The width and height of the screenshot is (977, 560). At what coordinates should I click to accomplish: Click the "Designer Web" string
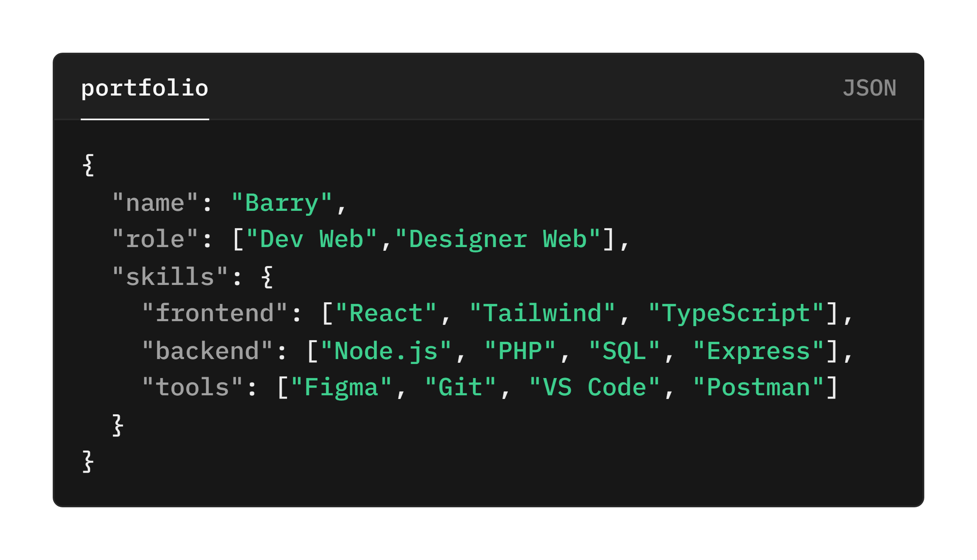pyautogui.click(x=498, y=240)
